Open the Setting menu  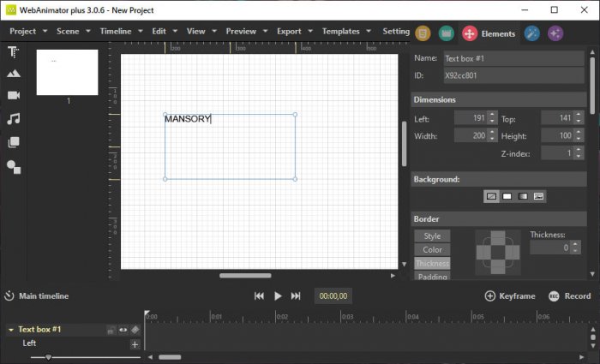[396, 32]
